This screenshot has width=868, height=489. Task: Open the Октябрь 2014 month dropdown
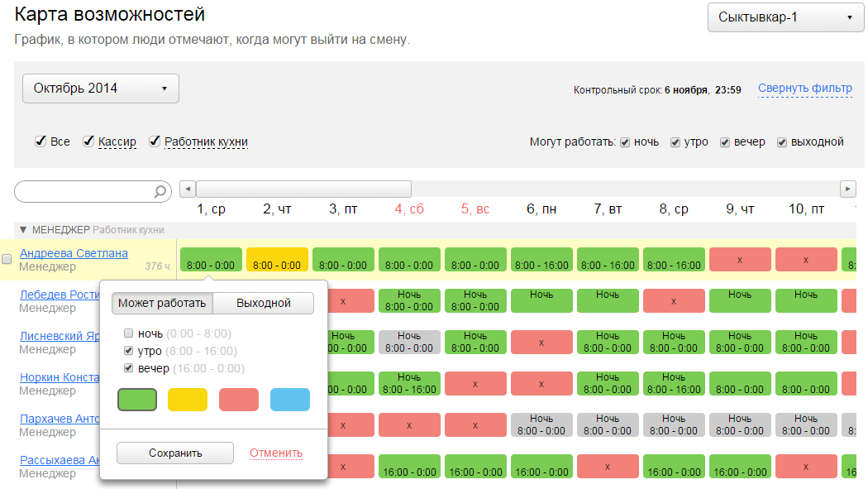click(101, 89)
